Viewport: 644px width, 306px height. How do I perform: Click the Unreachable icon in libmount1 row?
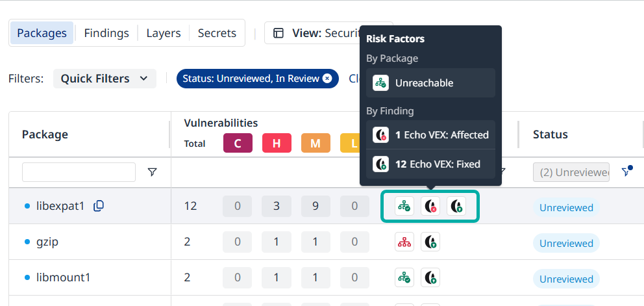[404, 277]
